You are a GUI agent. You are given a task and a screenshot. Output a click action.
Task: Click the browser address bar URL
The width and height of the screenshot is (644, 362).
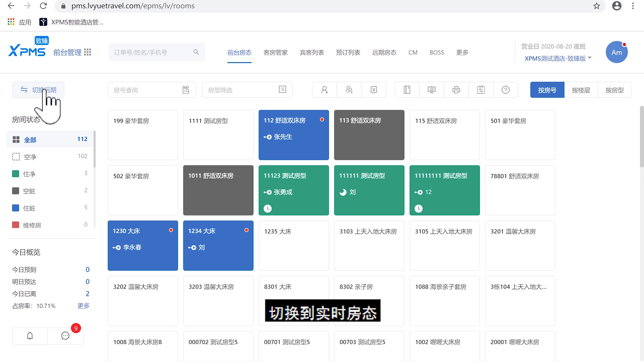133,6
